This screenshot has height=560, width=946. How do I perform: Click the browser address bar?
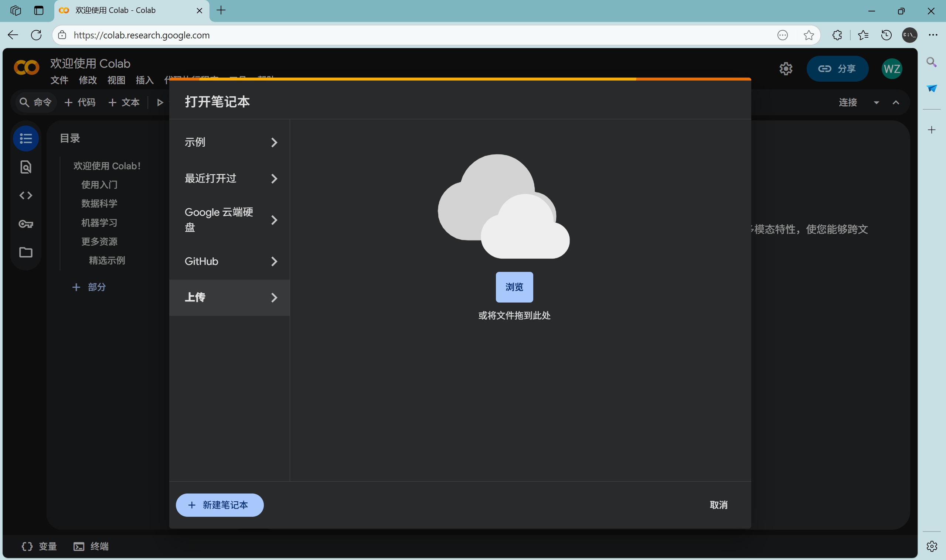click(378, 35)
